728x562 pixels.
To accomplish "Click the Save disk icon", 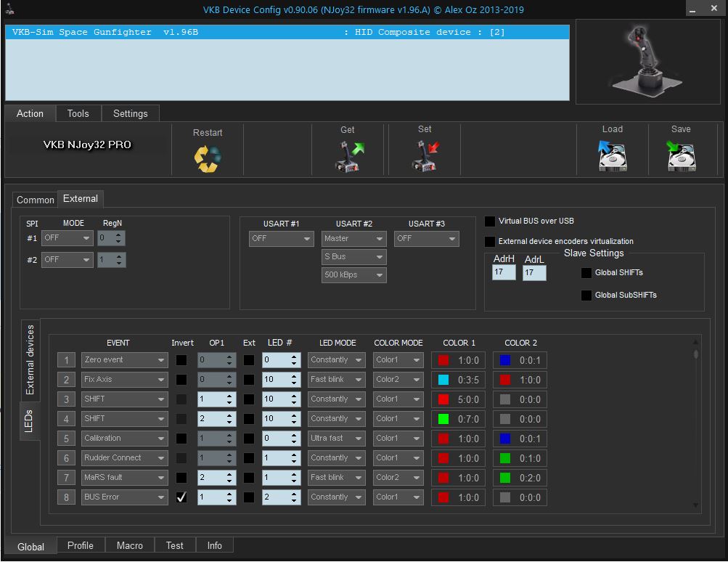I will tap(681, 156).
